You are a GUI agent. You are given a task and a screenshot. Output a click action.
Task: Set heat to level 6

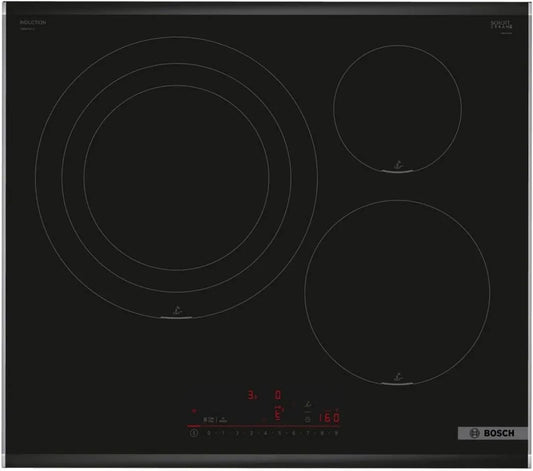294,433
